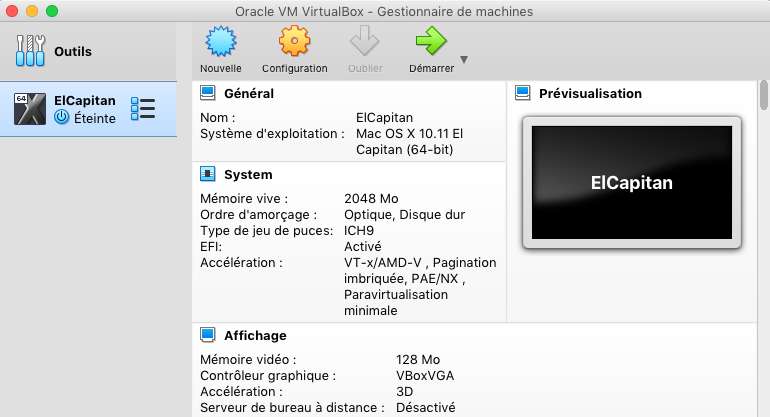Click the Éteinte power state icon
Viewport: 770px width, 417px height.
coord(61,117)
